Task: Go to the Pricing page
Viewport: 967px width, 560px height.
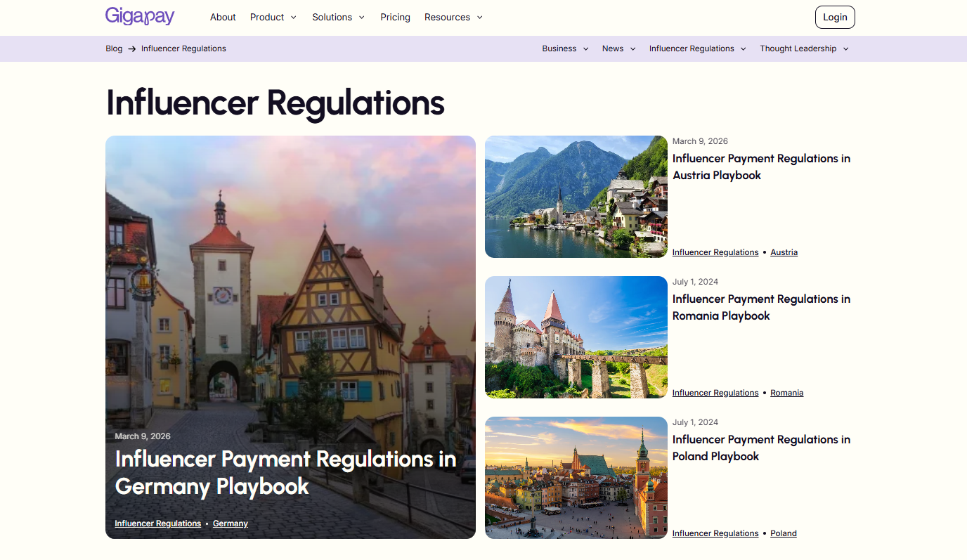Action: (395, 17)
